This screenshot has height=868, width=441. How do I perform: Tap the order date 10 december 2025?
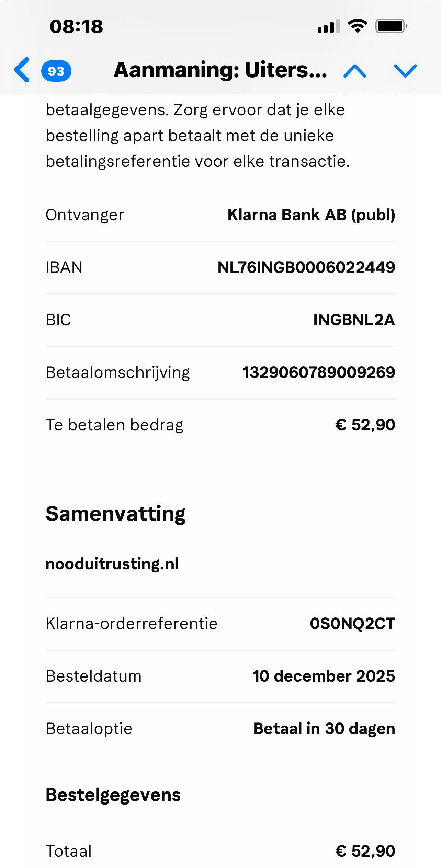pos(324,676)
